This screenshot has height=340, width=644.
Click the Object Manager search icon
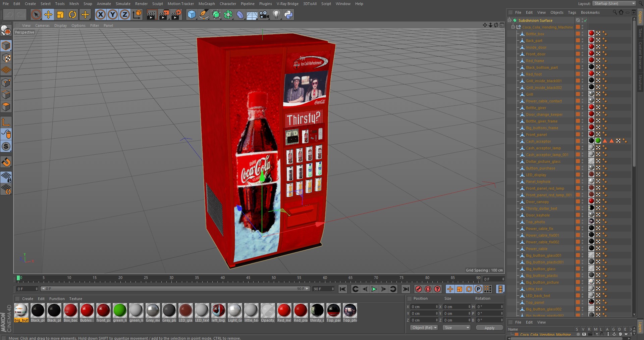pyautogui.click(x=614, y=12)
